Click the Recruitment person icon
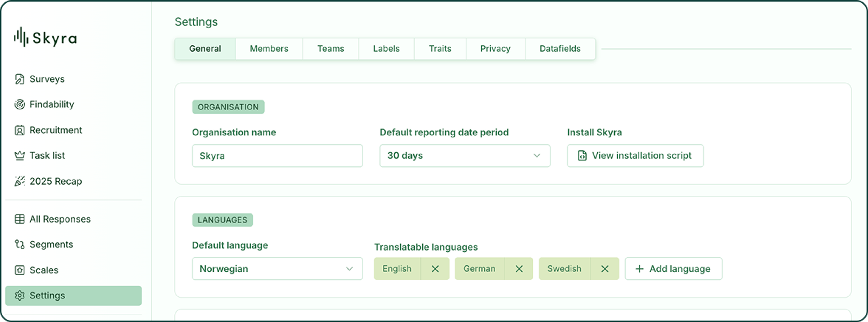This screenshot has width=868, height=322. click(x=19, y=130)
